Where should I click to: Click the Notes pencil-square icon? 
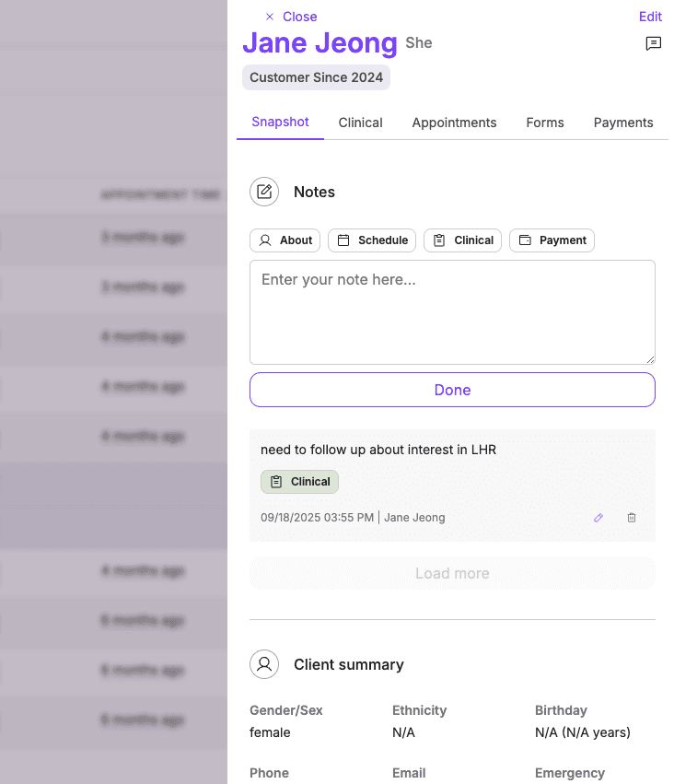click(264, 192)
